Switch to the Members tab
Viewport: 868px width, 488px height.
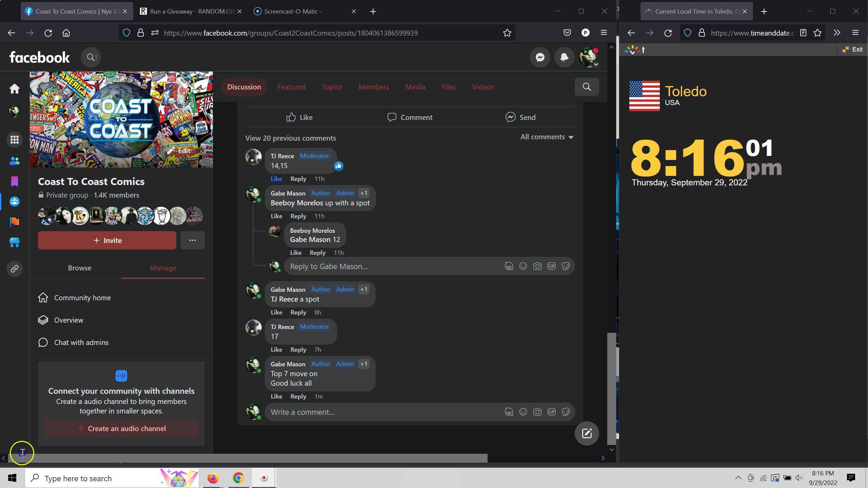click(x=373, y=87)
